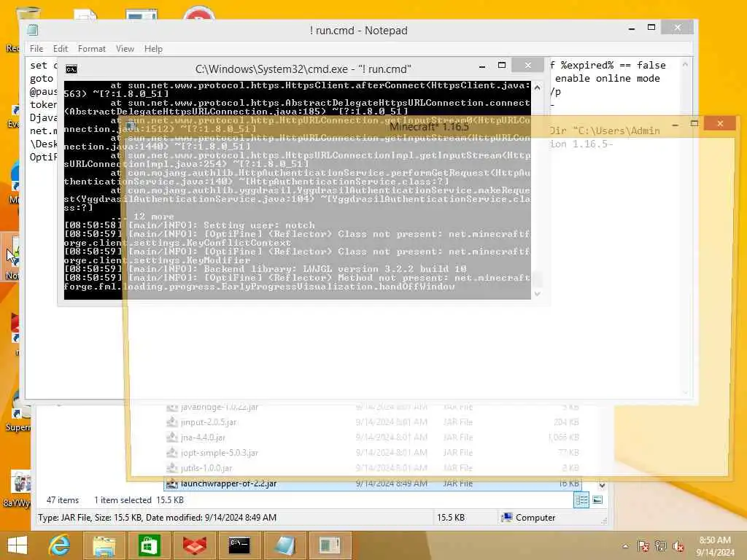The height and width of the screenshot is (560, 747).
Task: Select jopt-simple-5.0.3.jar file row
Action: point(373,453)
